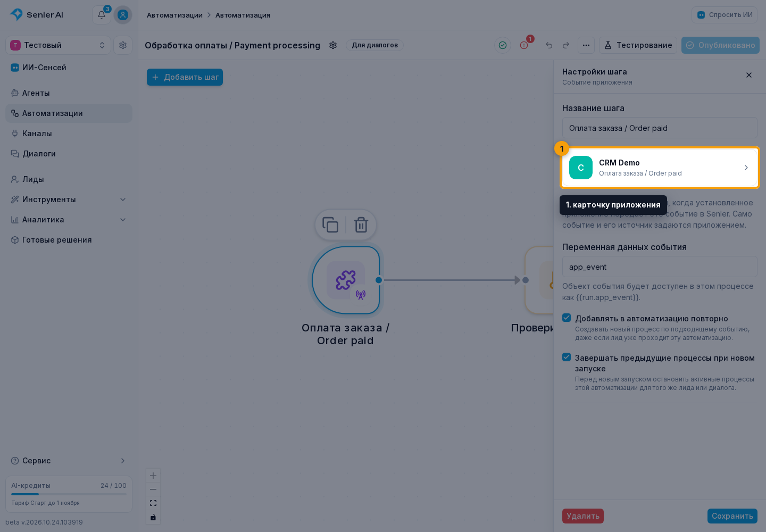Image resolution: width=766 pixels, height=532 pixels.
Task: Duplicate the selected step via copy icon
Action: coord(330,225)
